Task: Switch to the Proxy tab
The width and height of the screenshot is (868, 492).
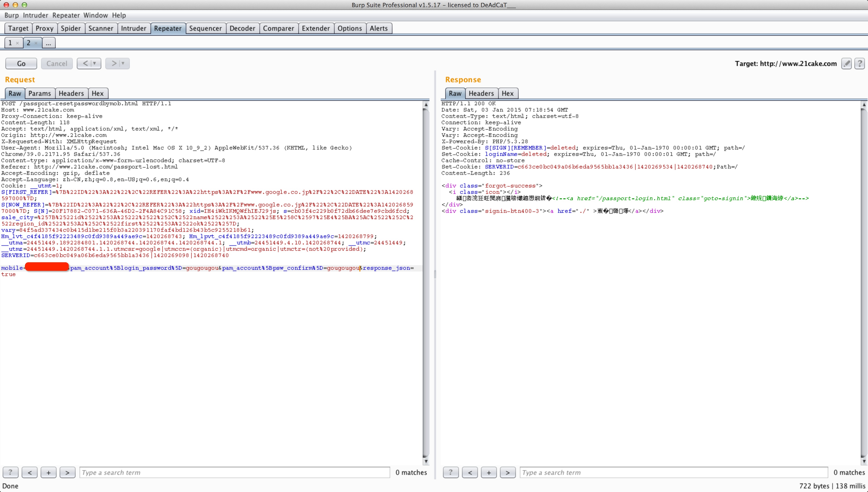Action: tap(45, 28)
